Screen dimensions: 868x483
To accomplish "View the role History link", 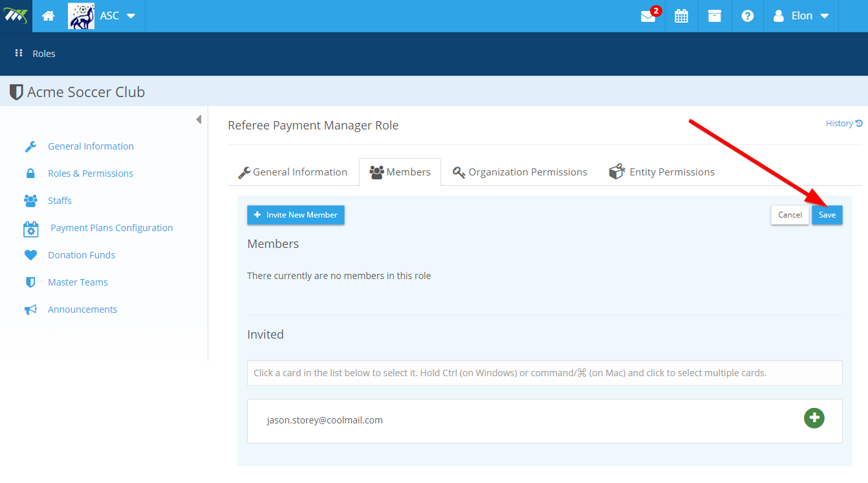I will coord(844,123).
